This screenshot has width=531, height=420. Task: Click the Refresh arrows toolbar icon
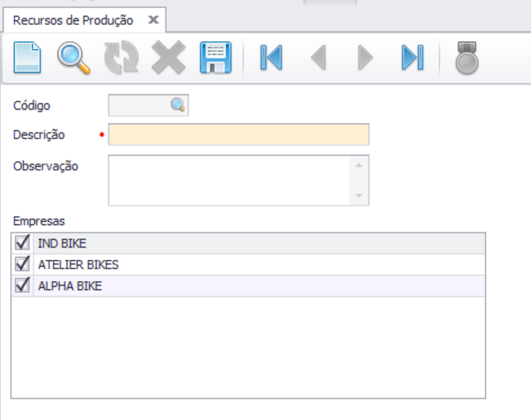(120, 58)
